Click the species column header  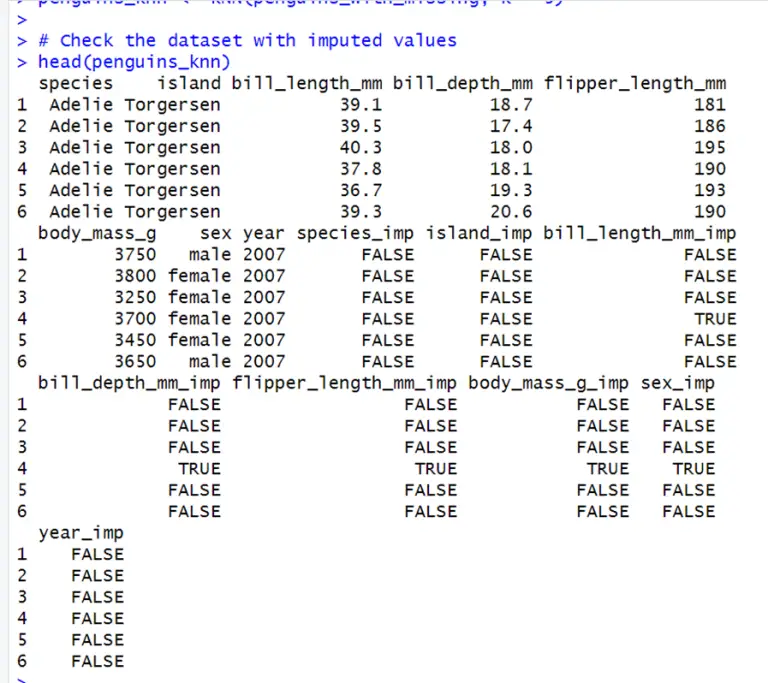point(75,83)
